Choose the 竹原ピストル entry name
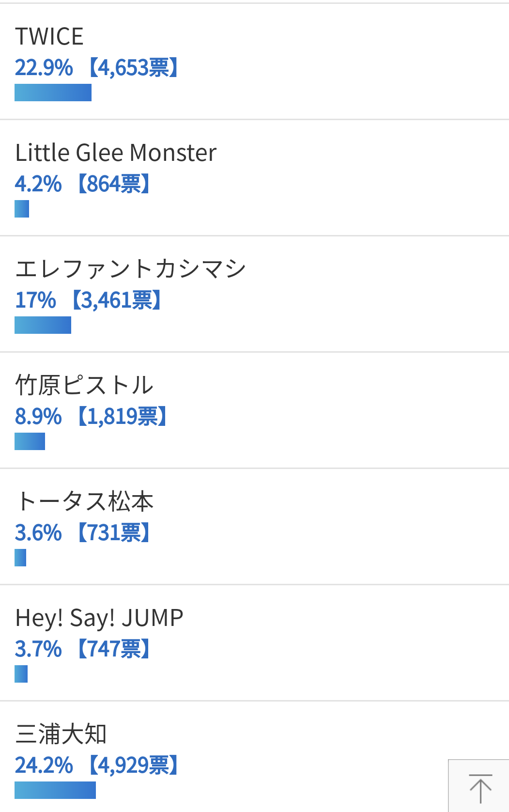The height and width of the screenshot is (812, 509). point(84,386)
